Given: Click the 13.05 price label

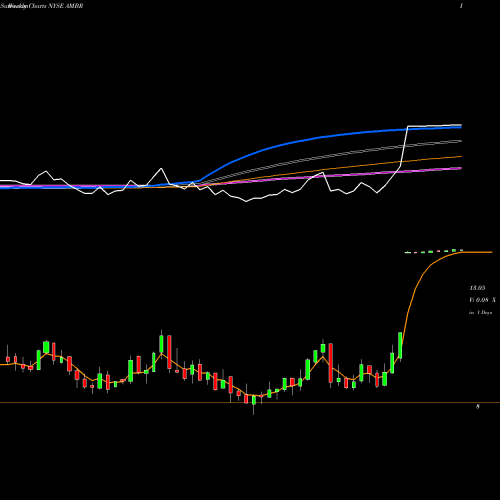Looking at the screenshot, I should point(477,288).
